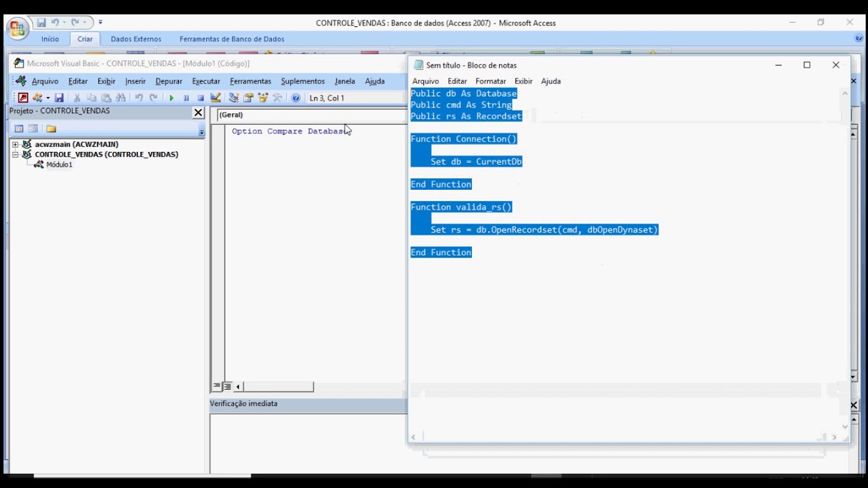Click the Procedure View button below the code
This screenshot has width=868, height=488.
point(216,386)
